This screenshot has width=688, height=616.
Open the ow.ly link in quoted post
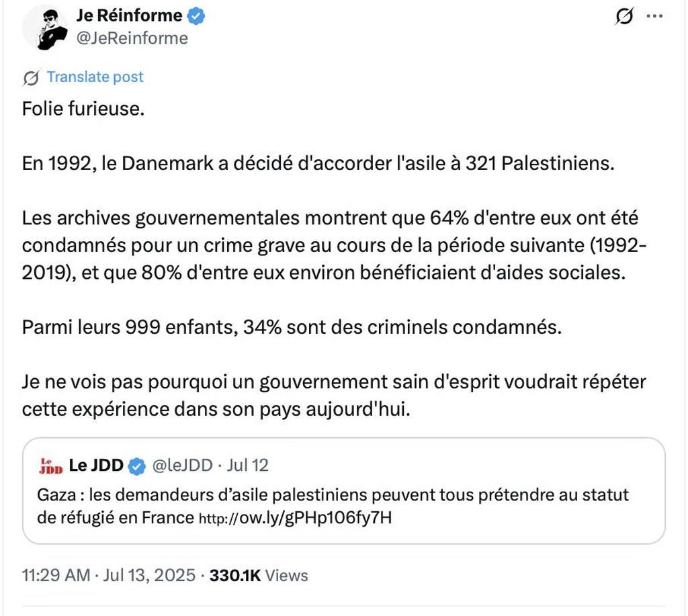coord(295,518)
